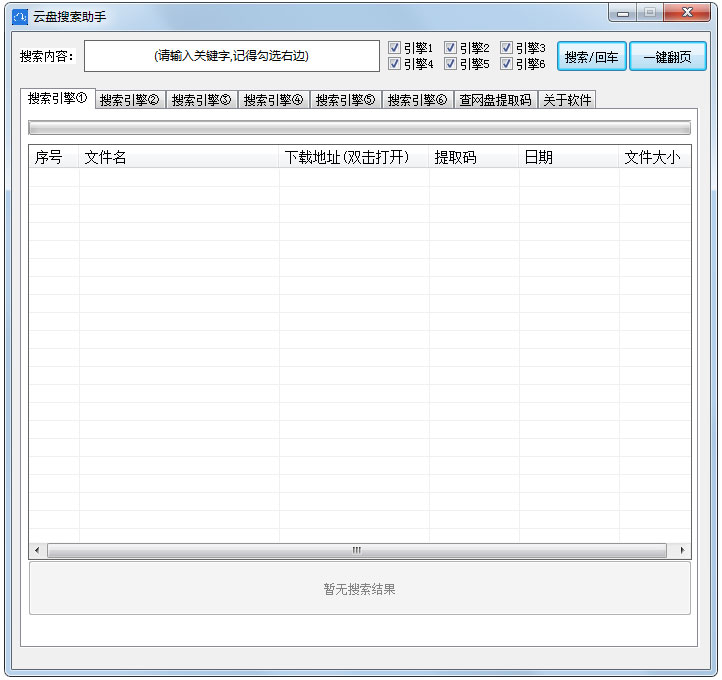
Task: Click the 下载地址(双击打开) column header
Action: point(354,157)
